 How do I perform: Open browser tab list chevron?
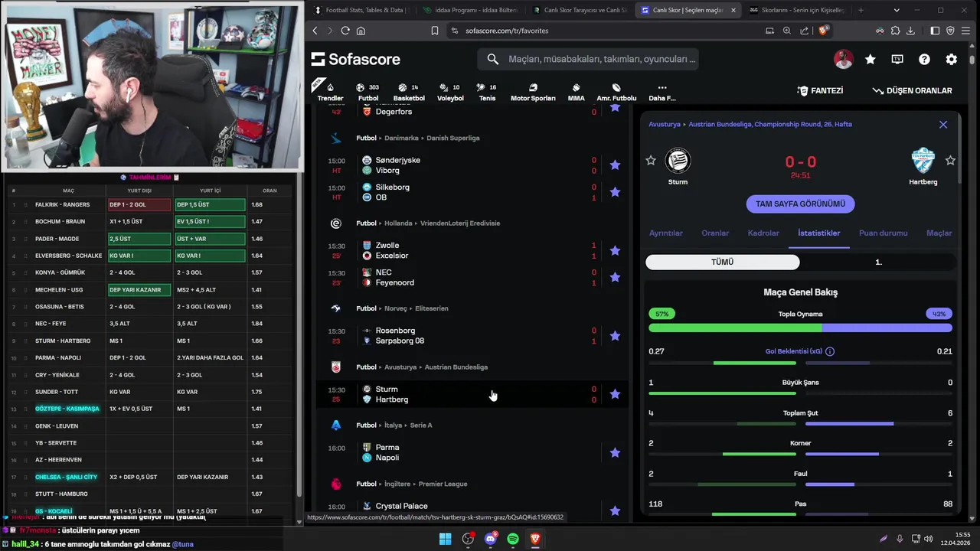pyautogui.click(x=897, y=10)
